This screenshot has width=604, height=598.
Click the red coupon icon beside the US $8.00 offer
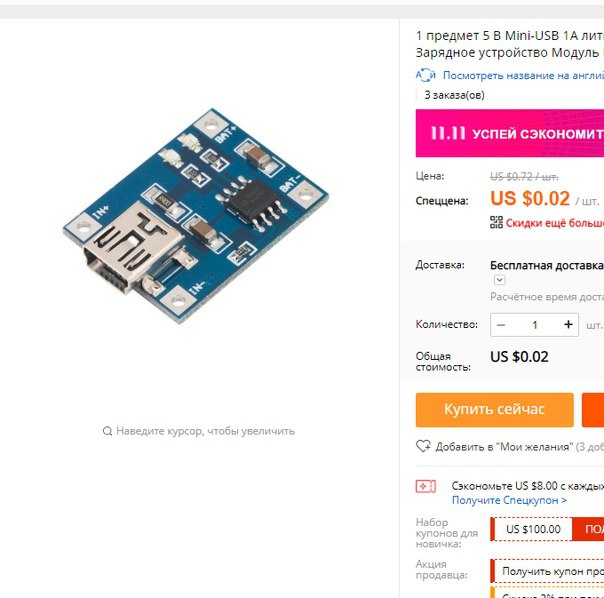click(426, 486)
